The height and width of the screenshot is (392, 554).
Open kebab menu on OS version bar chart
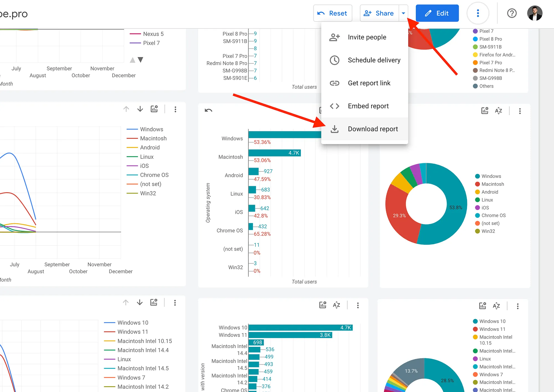tap(358, 305)
